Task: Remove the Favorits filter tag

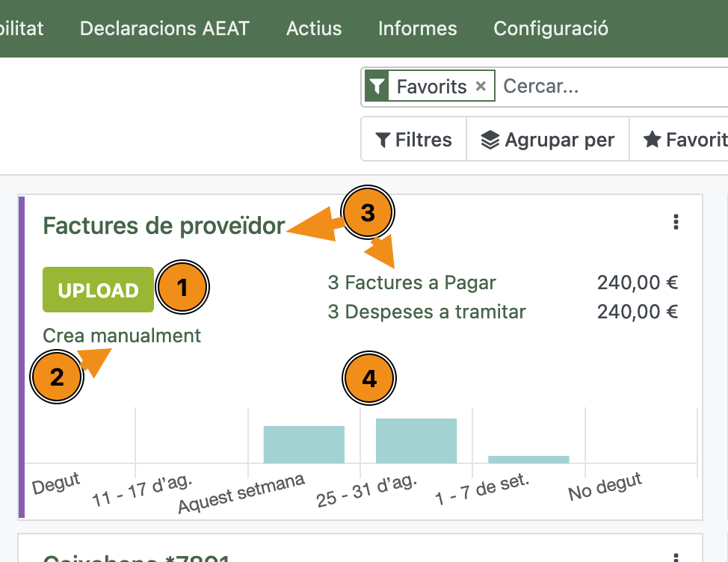Action: (481, 87)
